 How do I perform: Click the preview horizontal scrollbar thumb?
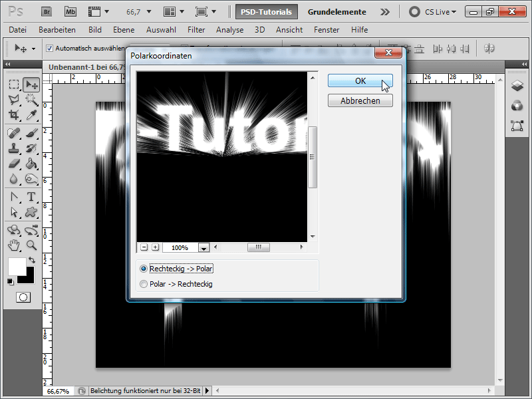pyautogui.click(x=259, y=247)
